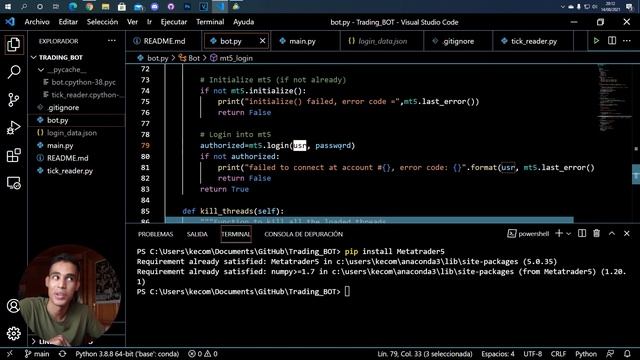Open the Selección menu
This screenshot has height=360, width=640.
pos(102,22)
